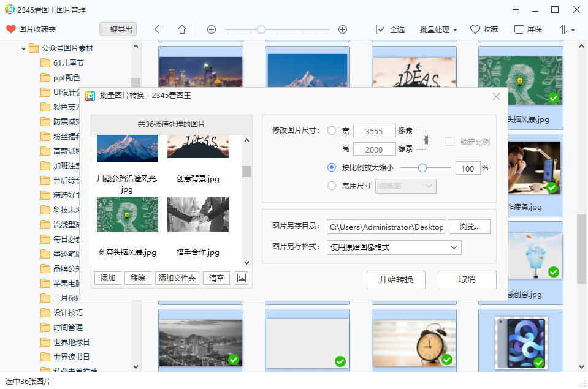
Task: Open the 图片收藏夹 heart icon
Action: 11,29
